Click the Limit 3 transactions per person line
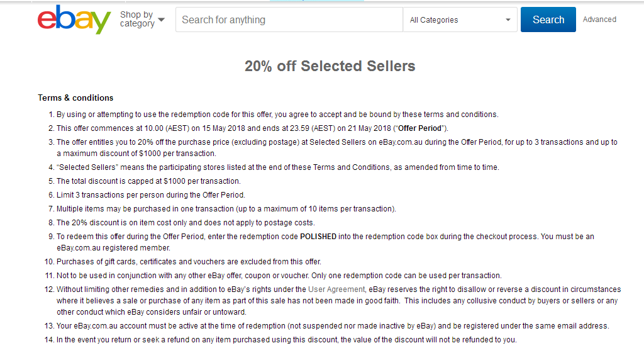The height and width of the screenshot is (348, 644). coord(151,195)
